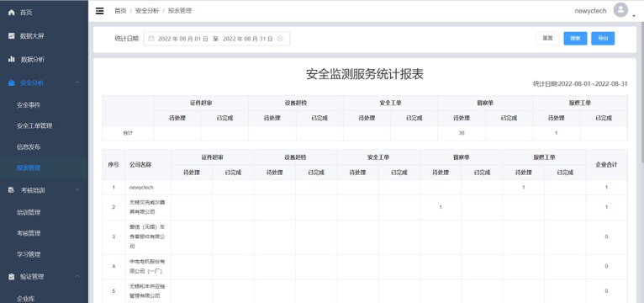Open the 首页 sidebar menu item
The image size is (644, 303).
pos(44,13)
